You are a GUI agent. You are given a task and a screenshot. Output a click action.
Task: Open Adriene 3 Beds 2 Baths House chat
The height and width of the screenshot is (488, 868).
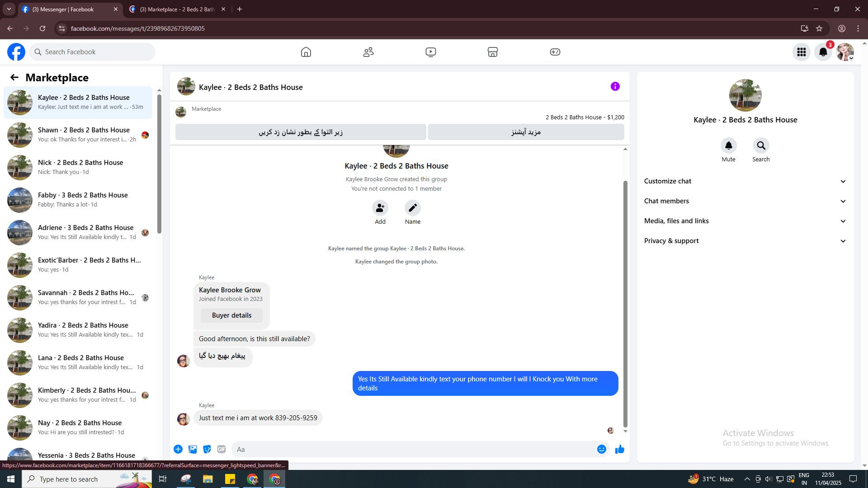coord(78,233)
